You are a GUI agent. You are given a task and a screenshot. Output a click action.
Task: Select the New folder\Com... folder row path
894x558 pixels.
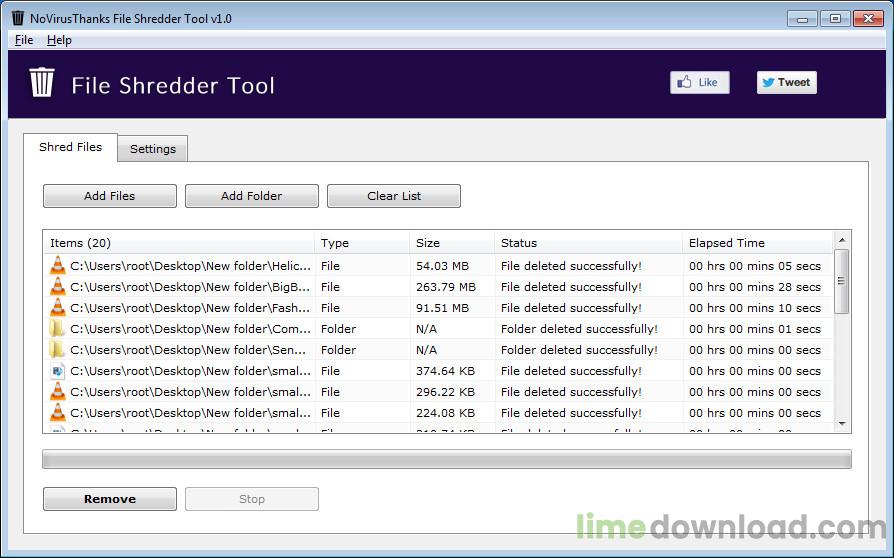tap(190, 329)
